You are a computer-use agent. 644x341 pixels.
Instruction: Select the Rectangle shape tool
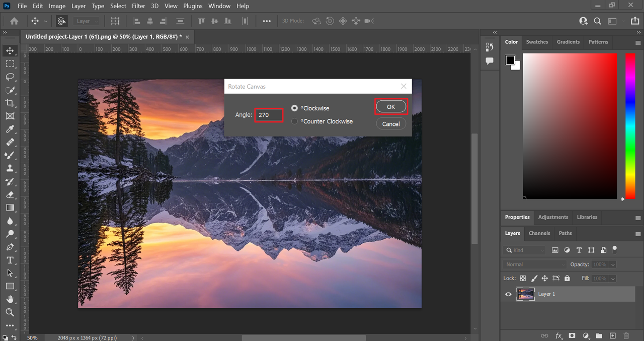pos(10,286)
